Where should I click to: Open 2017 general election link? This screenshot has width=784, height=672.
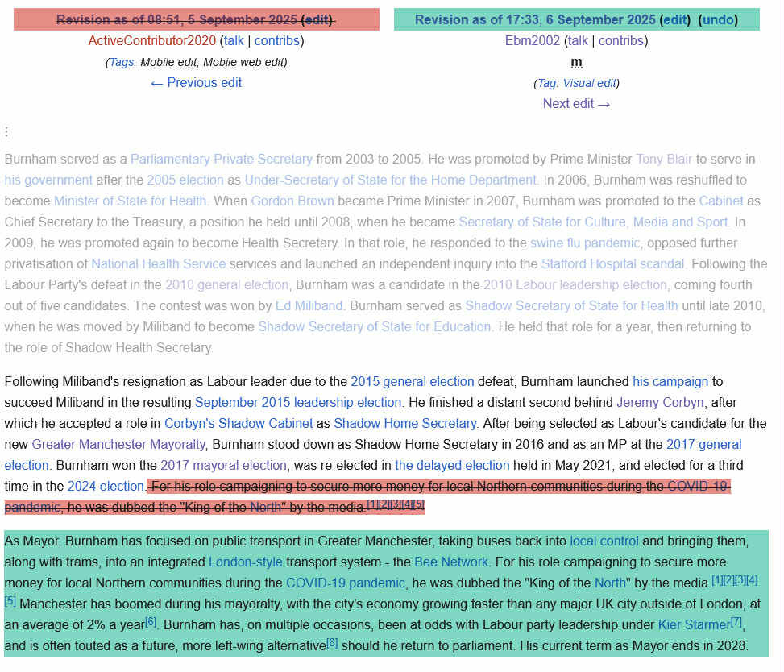coord(704,445)
